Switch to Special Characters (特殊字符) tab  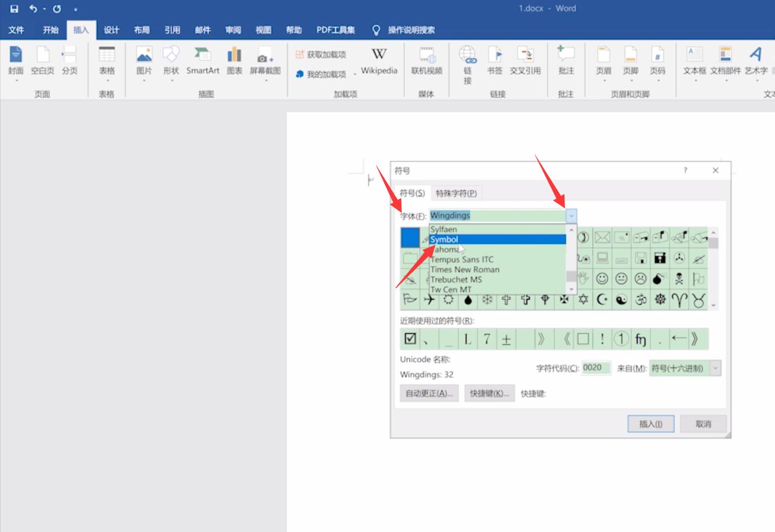click(456, 194)
